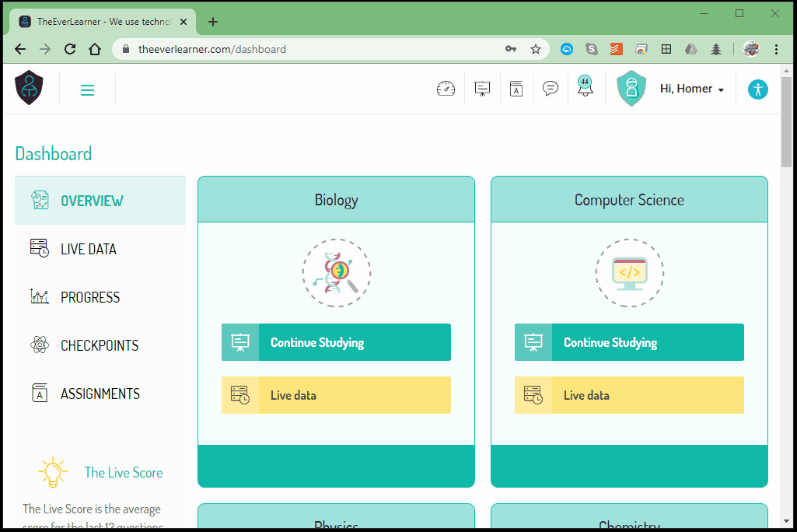Viewport: 797px width, 532px height.
Task: Go forward with the browser forward arrow
Action: (x=45, y=49)
